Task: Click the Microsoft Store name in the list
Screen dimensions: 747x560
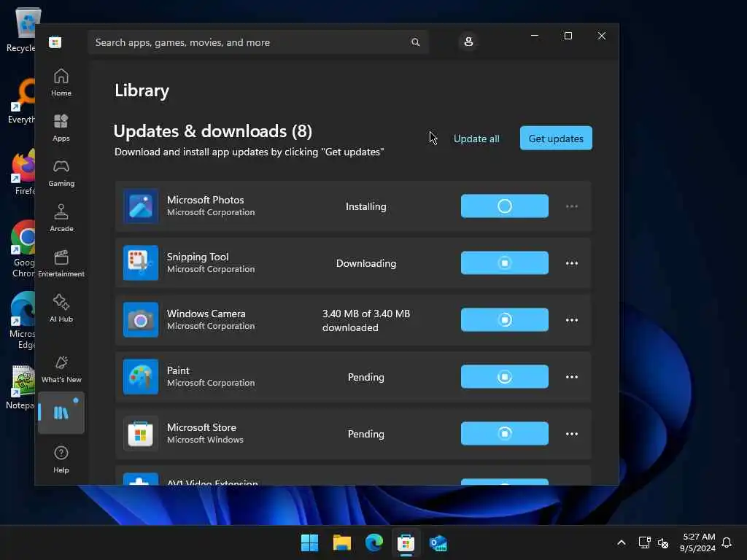Action: point(201,427)
